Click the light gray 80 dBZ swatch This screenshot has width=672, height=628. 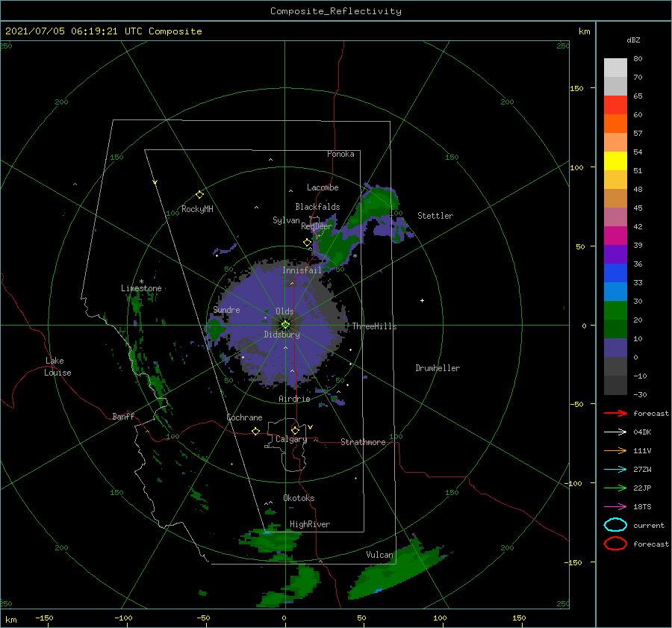click(615, 67)
